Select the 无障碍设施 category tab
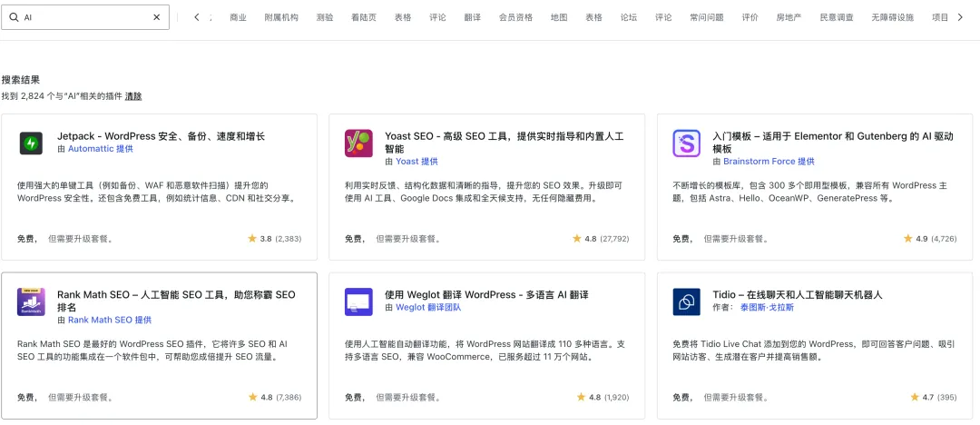The image size is (980, 425). click(x=893, y=17)
